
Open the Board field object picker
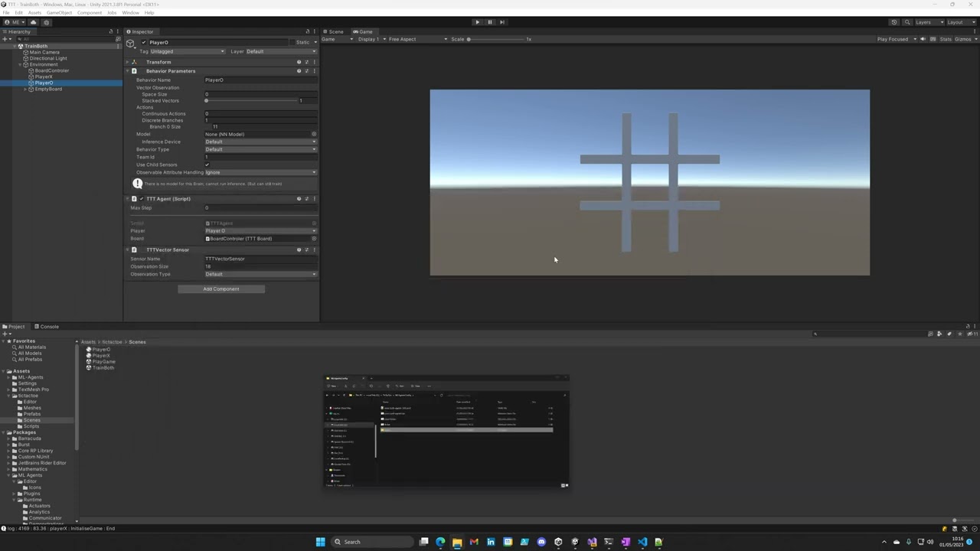(x=314, y=239)
